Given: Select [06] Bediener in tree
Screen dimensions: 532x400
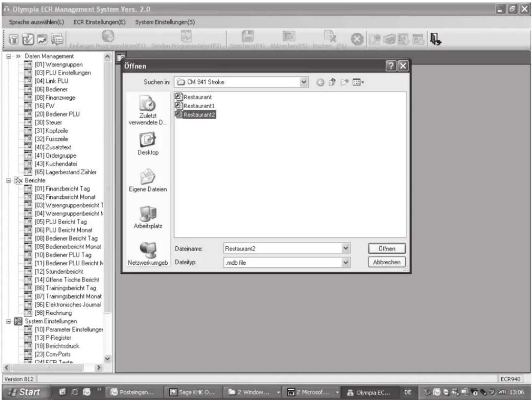Looking at the screenshot, I should pos(51,89).
